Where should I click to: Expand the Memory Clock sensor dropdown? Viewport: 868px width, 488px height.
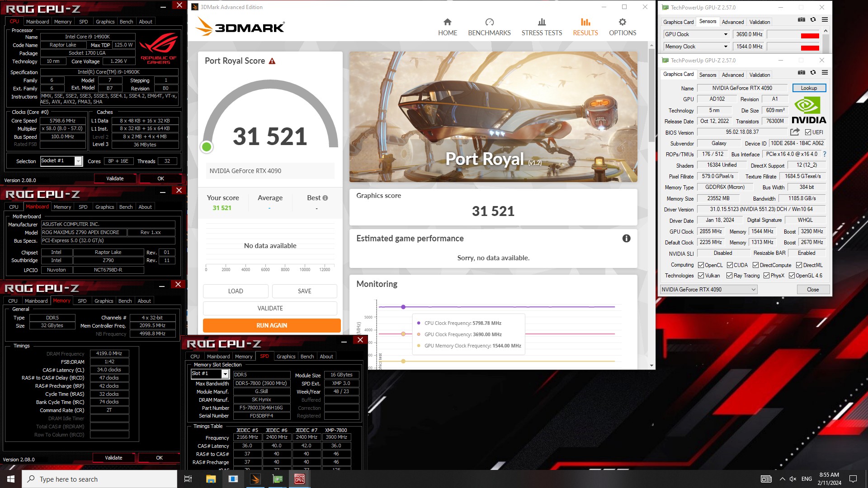pos(726,47)
